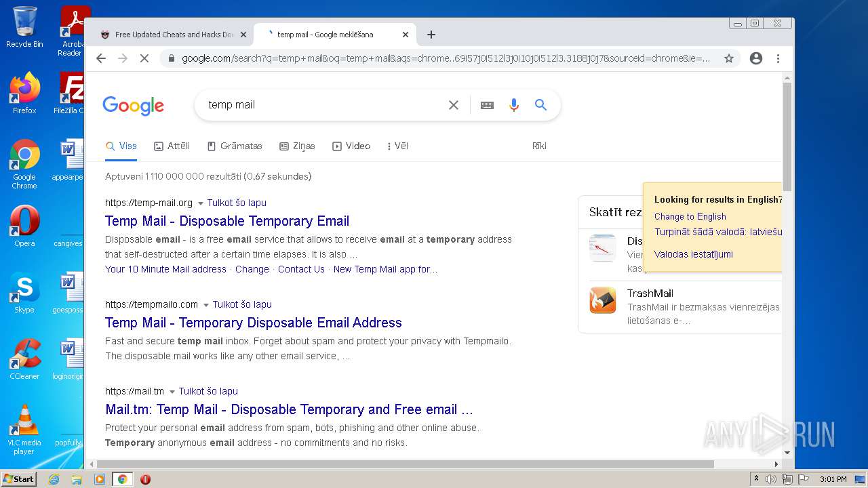This screenshot has width=868, height=488.
Task: Open the disposable email panel thumbnail
Action: point(603,248)
